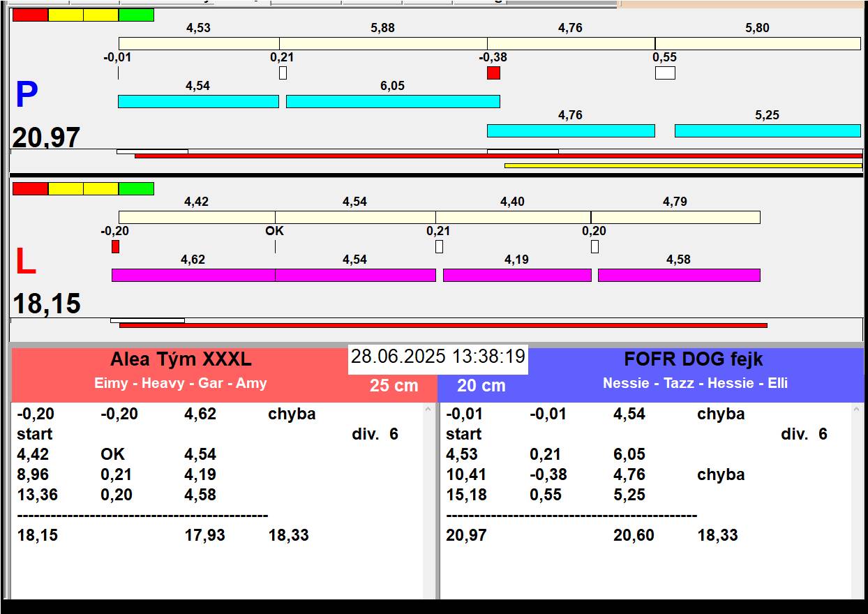Select the magenta 4,19 run bar
Image resolution: width=868 pixels, height=614 pixels.
517,275
